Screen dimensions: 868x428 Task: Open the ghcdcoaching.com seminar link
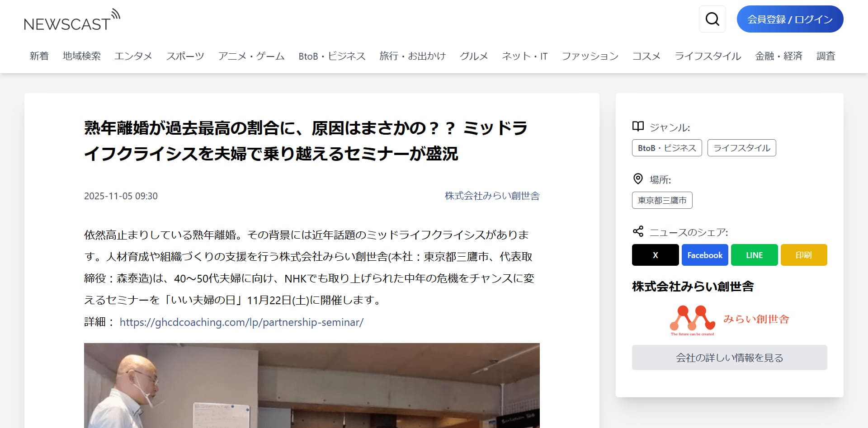click(x=241, y=322)
